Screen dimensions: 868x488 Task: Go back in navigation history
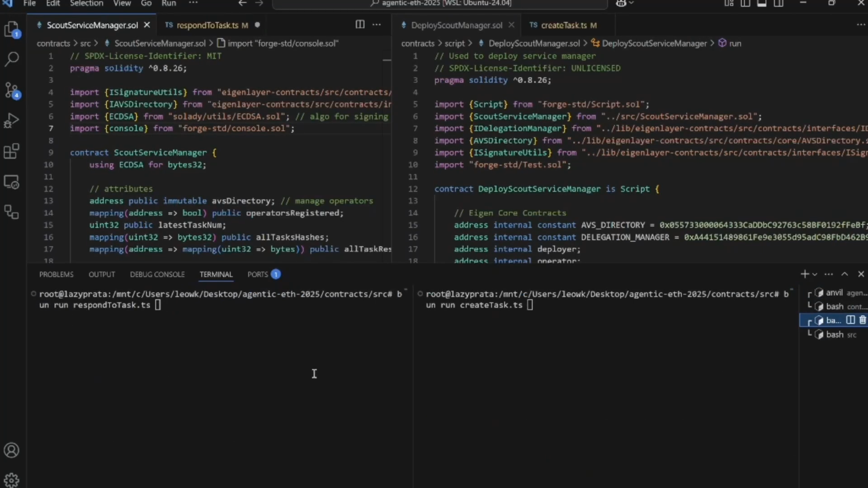pos(243,3)
